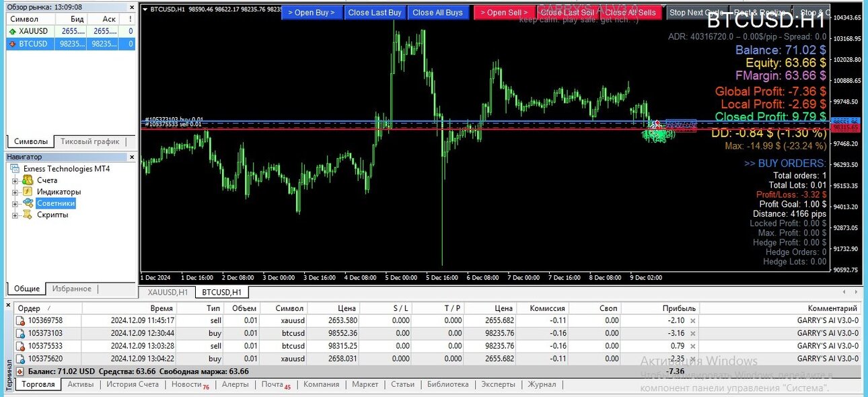The width and height of the screenshot is (868, 397).
Task: Close order with profit -2.35 using its X
Action: pos(692,359)
